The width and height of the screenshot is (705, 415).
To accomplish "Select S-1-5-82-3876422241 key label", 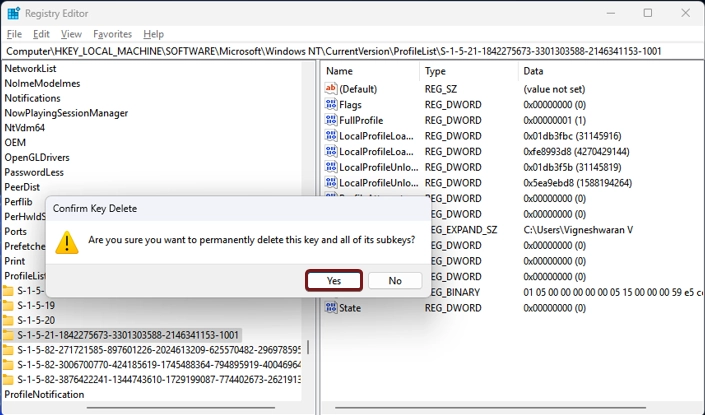I will pos(159,380).
